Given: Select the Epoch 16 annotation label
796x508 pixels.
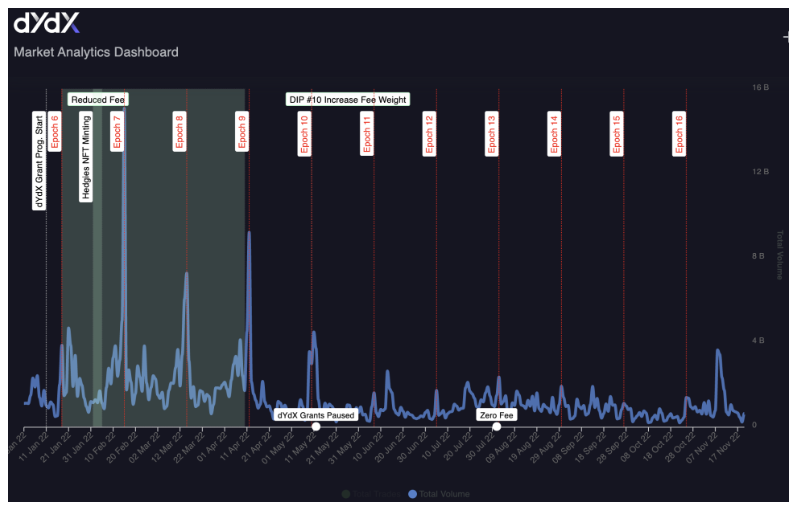Looking at the screenshot, I should [679, 134].
